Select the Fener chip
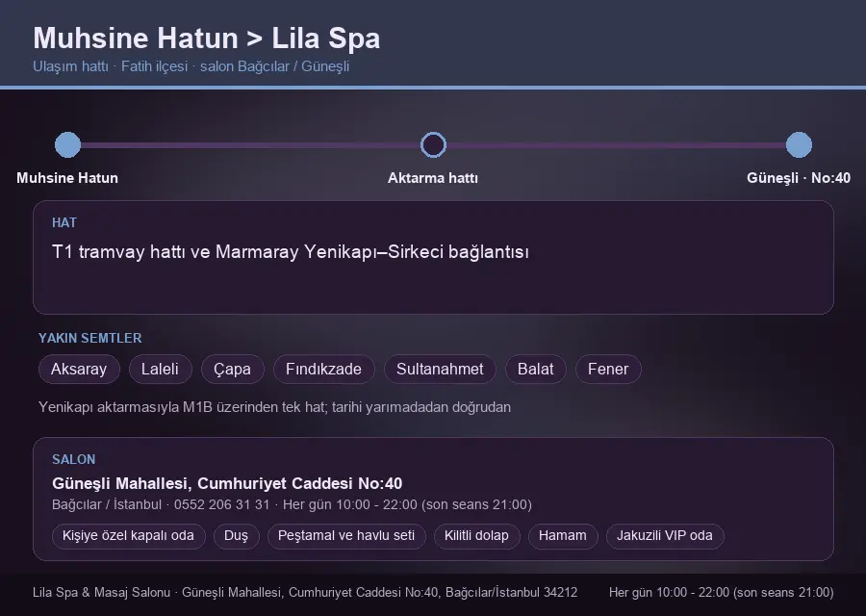The width and height of the screenshot is (866, 616). pos(608,369)
